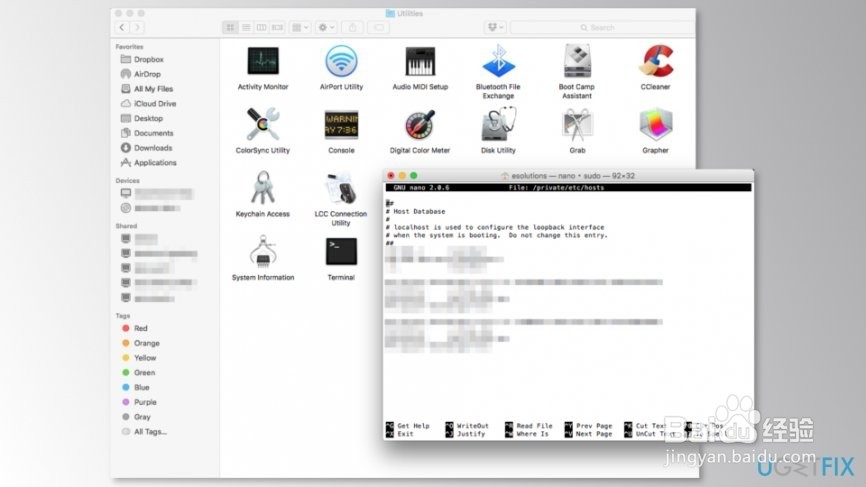Open Activity Monitor app icon
The height and width of the screenshot is (487, 866).
263,61
